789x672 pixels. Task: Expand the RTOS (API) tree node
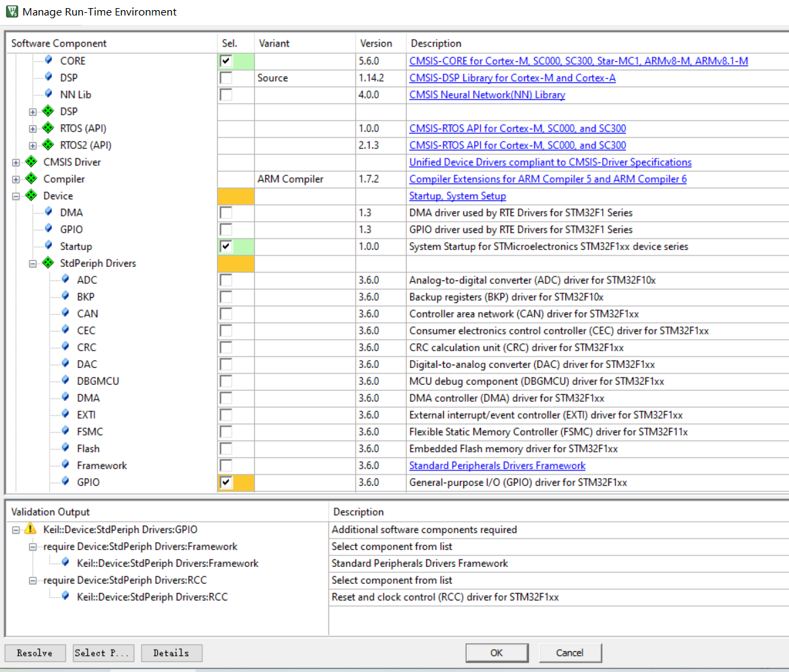(33, 129)
